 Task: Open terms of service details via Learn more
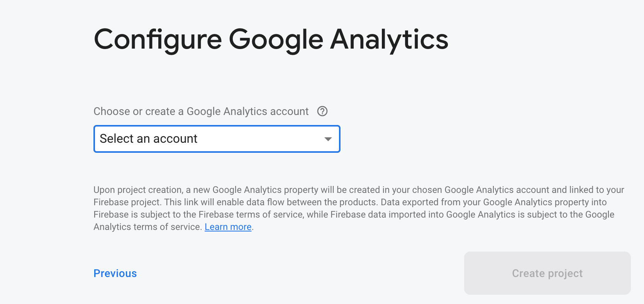click(228, 227)
